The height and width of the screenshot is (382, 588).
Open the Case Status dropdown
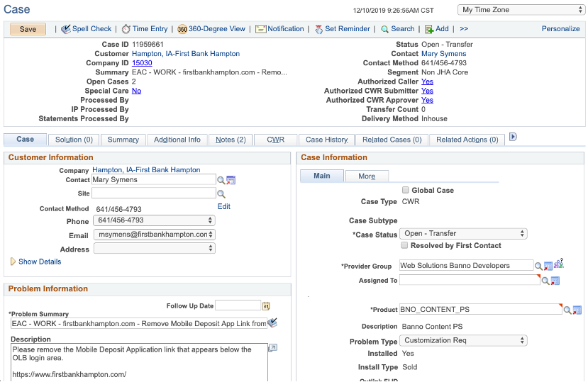click(x=463, y=234)
